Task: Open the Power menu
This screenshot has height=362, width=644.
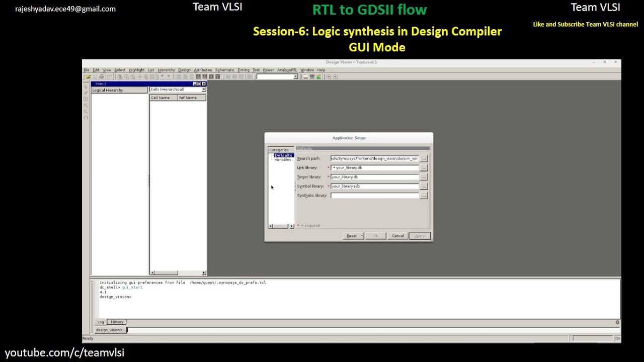Action: 268,70
